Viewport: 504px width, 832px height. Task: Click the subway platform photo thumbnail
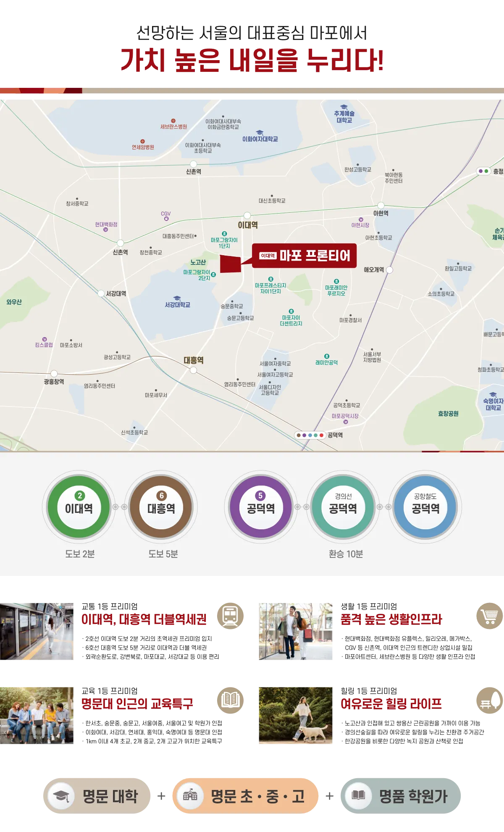point(37,631)
